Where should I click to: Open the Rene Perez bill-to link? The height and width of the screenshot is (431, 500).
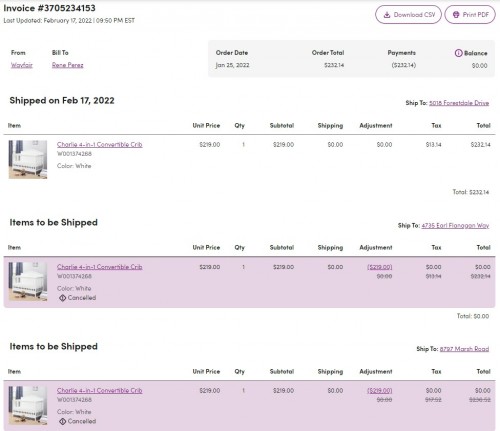pos(68,65)
